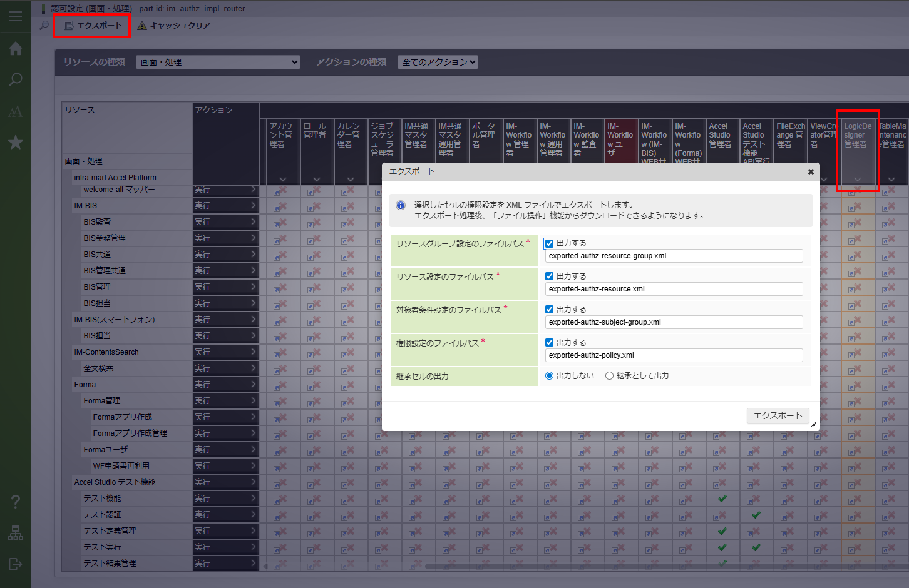Open the help question mark icon
Screen dimensions: 909x588
[x=16, y=502]
